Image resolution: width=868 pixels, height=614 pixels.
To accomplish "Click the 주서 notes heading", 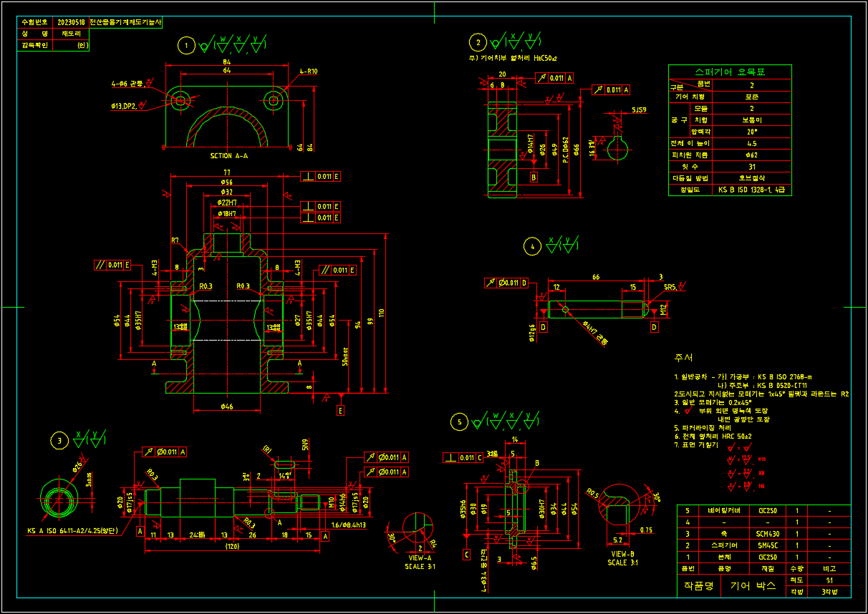I will click(x=683, y=358).
